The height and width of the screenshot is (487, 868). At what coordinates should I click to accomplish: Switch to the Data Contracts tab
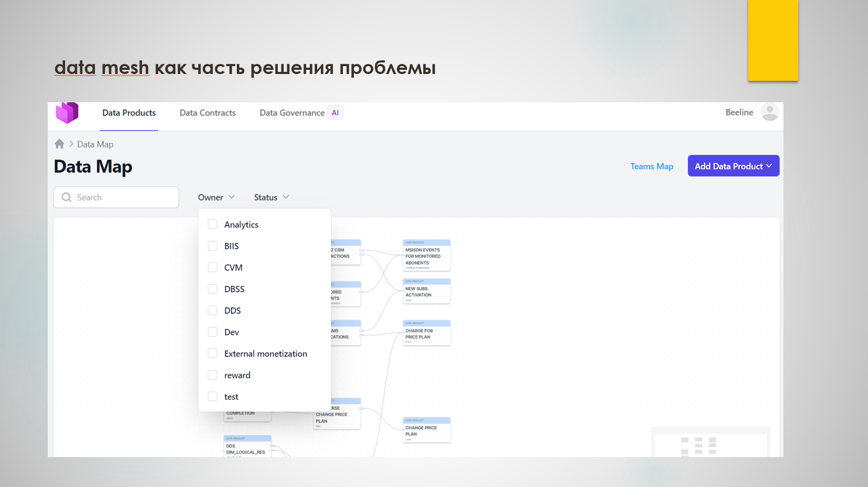(207, 113)
